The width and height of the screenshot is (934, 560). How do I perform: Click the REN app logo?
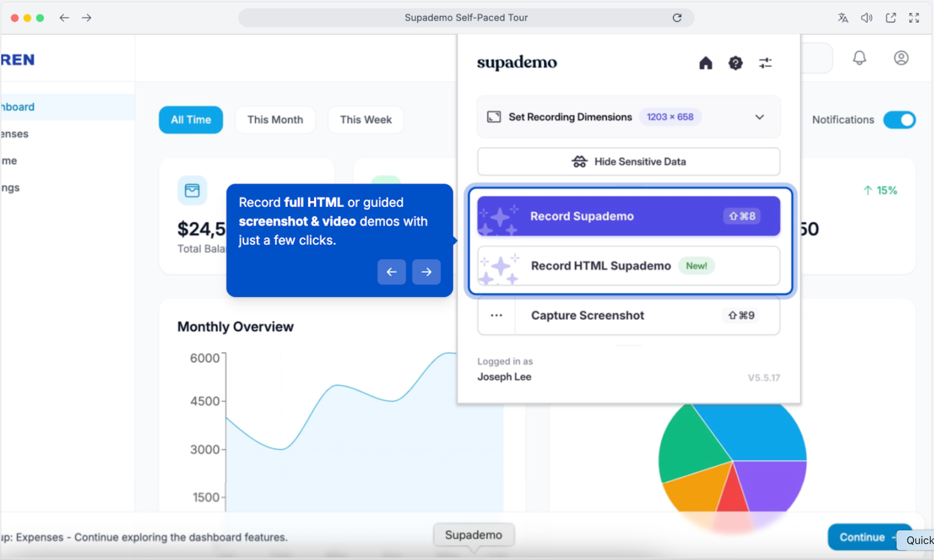coord(17,60)
